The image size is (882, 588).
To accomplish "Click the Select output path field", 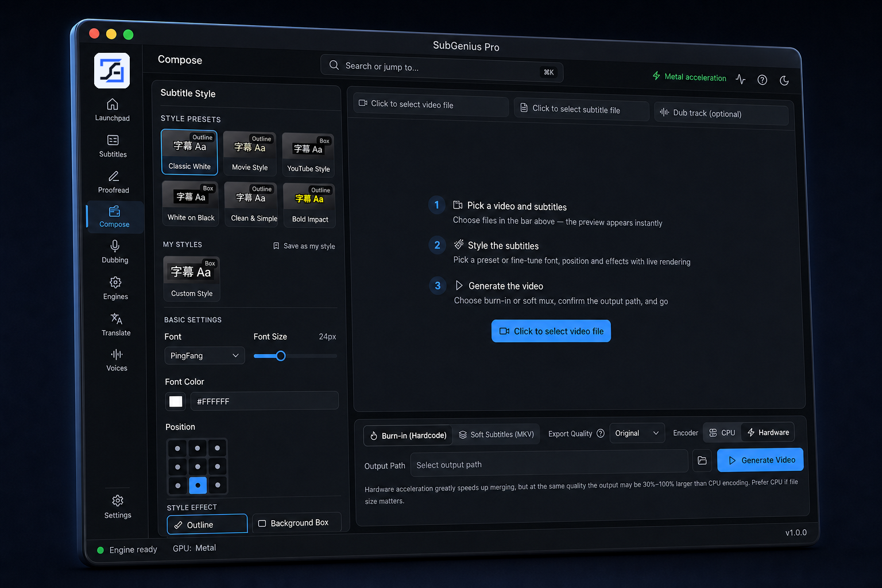I will [549, 463].
